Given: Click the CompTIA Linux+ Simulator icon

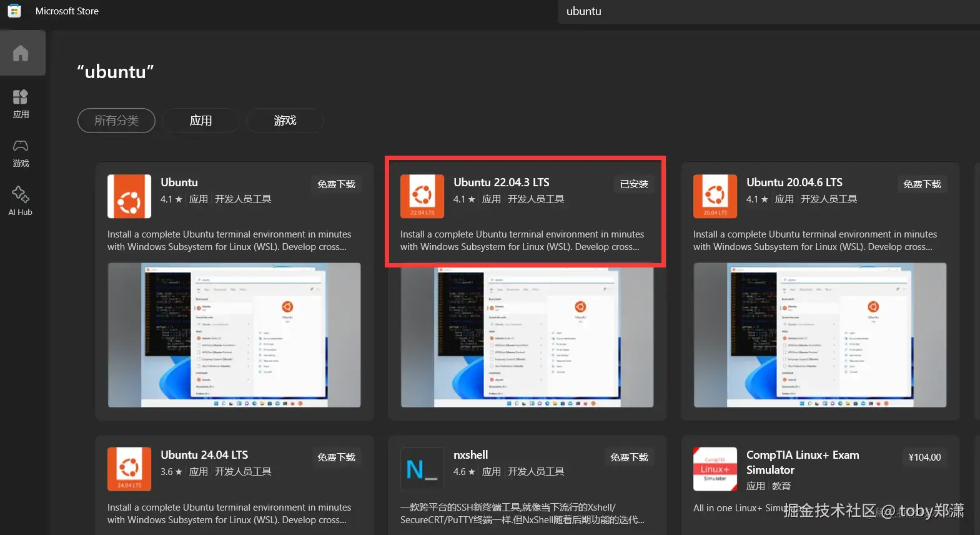Looking at the screenshot, I should [x=715, y=469].
